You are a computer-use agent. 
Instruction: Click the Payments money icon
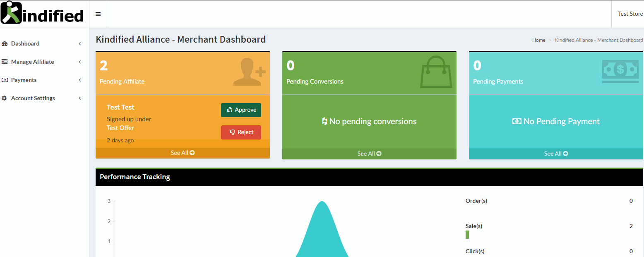pyautogui.click(x=5, y=80)
